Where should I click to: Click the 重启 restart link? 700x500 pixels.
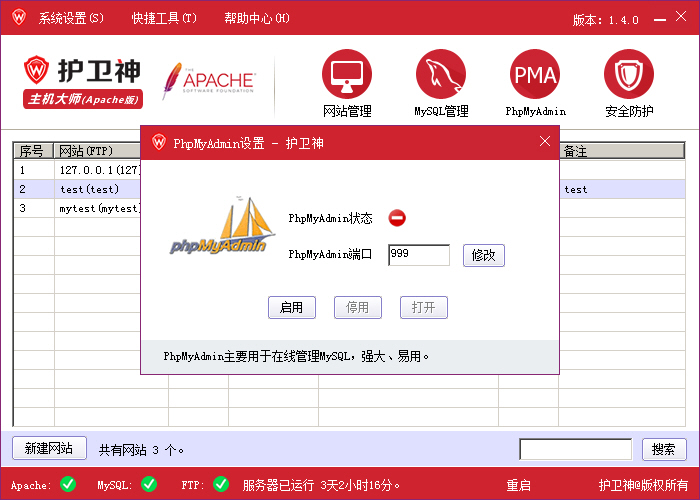(518, 485)
